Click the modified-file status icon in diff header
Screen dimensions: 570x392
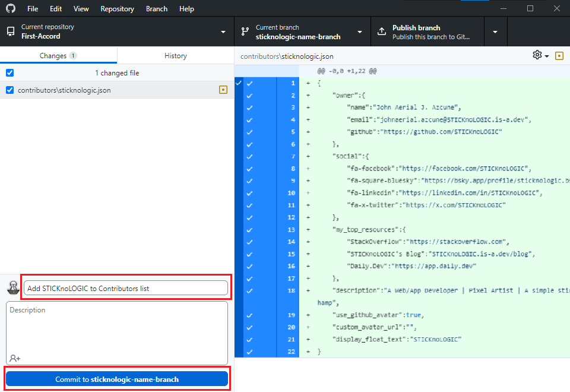tap(559, 56)
